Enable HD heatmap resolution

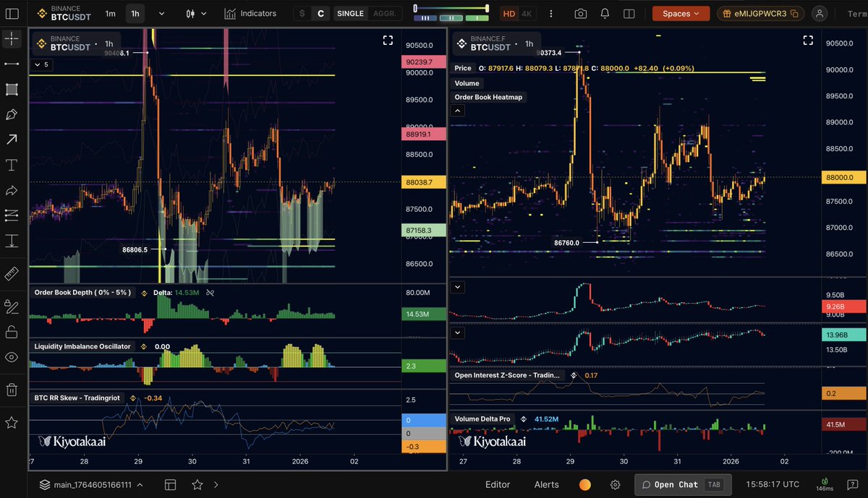click(x=509, y=14)
